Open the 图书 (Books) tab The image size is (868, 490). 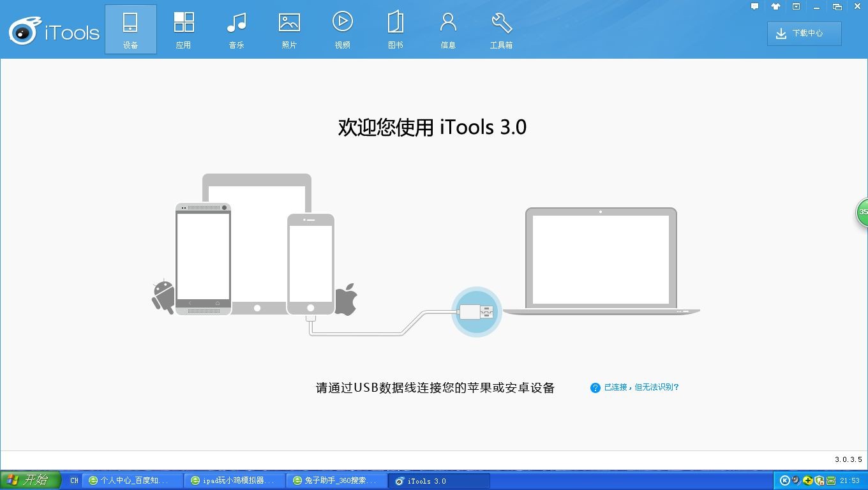point(396,29)
